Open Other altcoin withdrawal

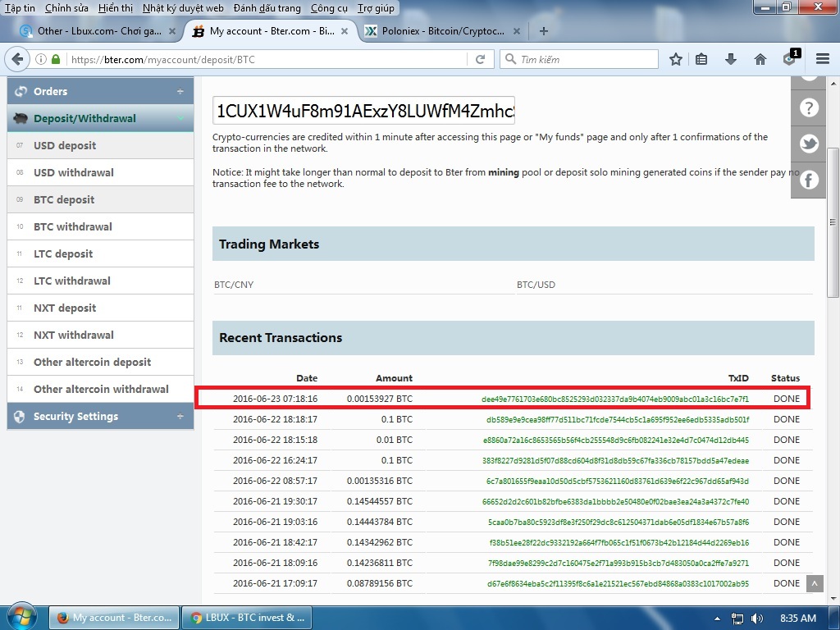pos(100,389)
